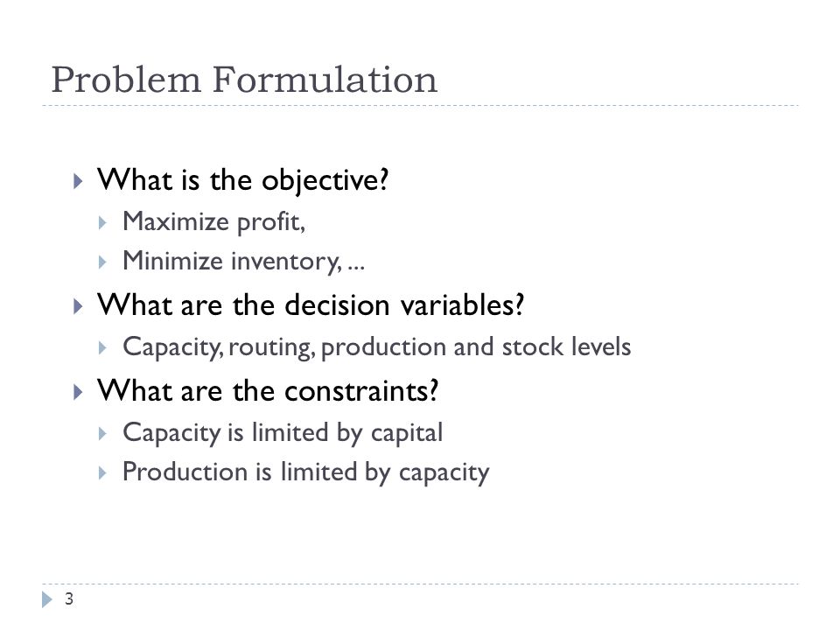Click the text 'What is the objective?'
840x630 pixels.
pos(242,180)
